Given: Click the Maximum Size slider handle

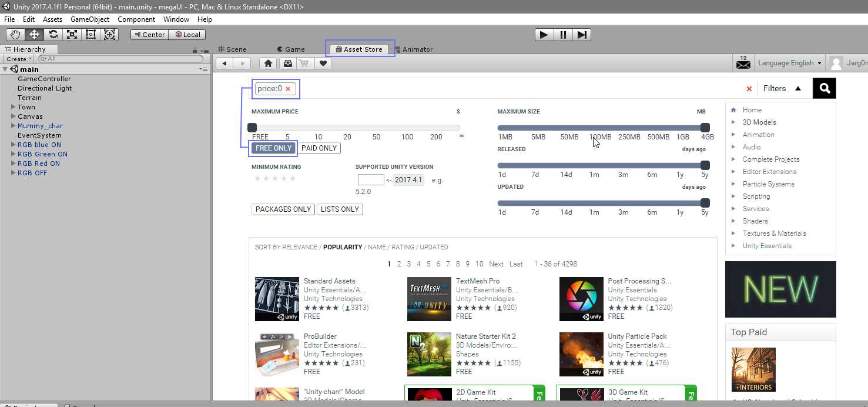Looking at the screenshot, I should [x=705, y=128].
